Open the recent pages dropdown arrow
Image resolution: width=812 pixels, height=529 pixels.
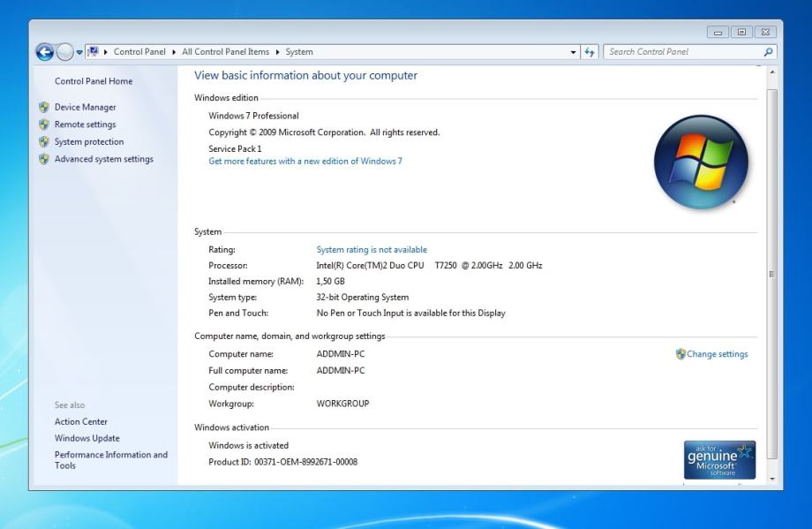point(81,52)
